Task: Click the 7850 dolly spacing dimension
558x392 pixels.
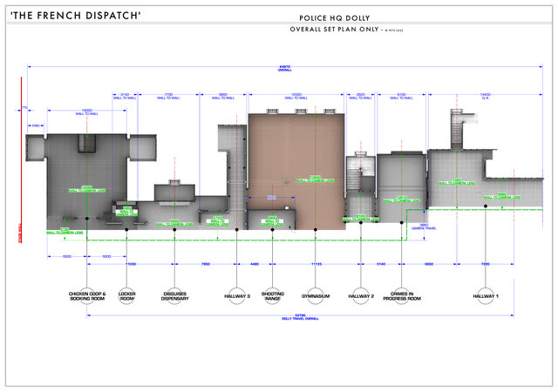Action: click(x=206, y=264)
